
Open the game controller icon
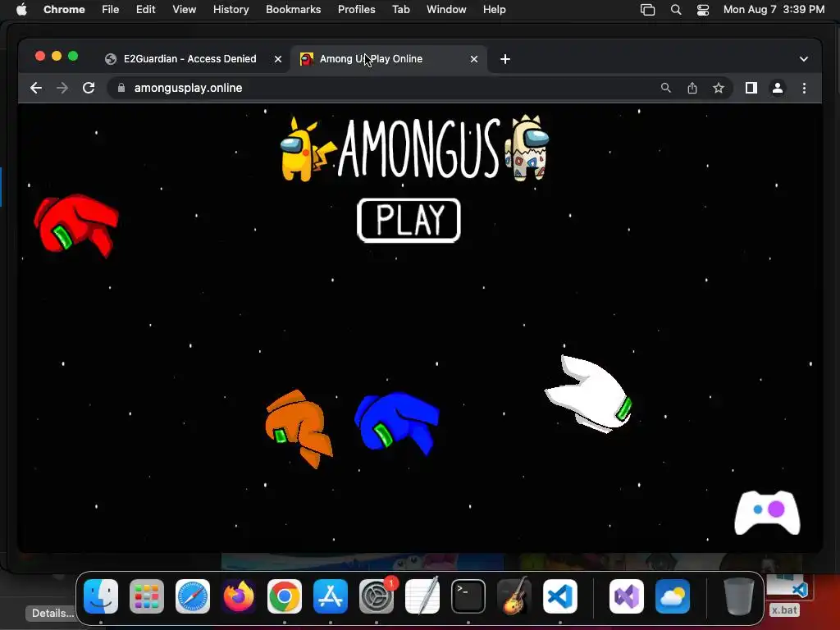click(x=767, y=513)
